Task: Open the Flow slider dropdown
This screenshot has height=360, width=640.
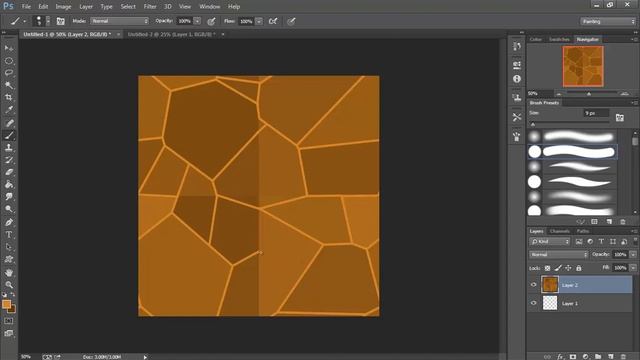Action: tap(259, 21)
